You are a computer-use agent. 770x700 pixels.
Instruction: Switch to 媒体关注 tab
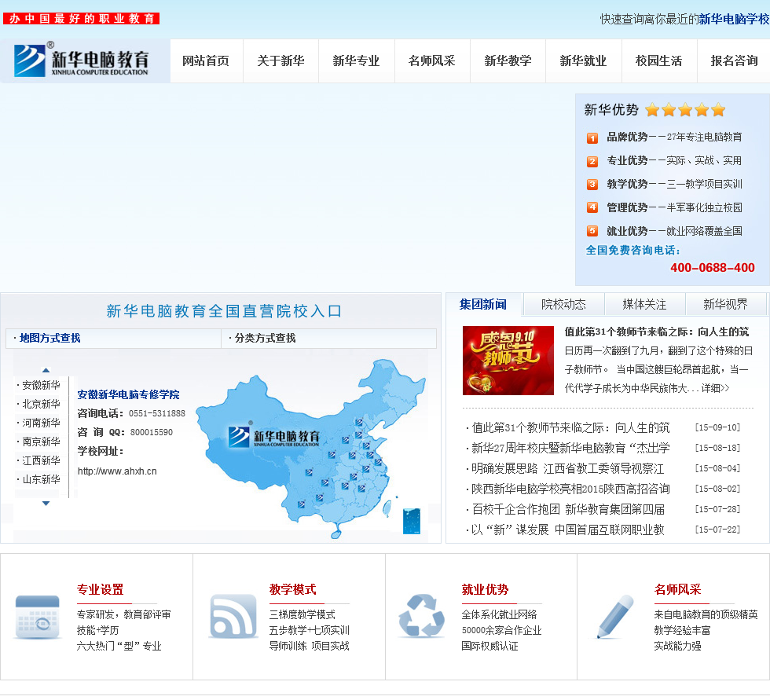coord(645,304)
